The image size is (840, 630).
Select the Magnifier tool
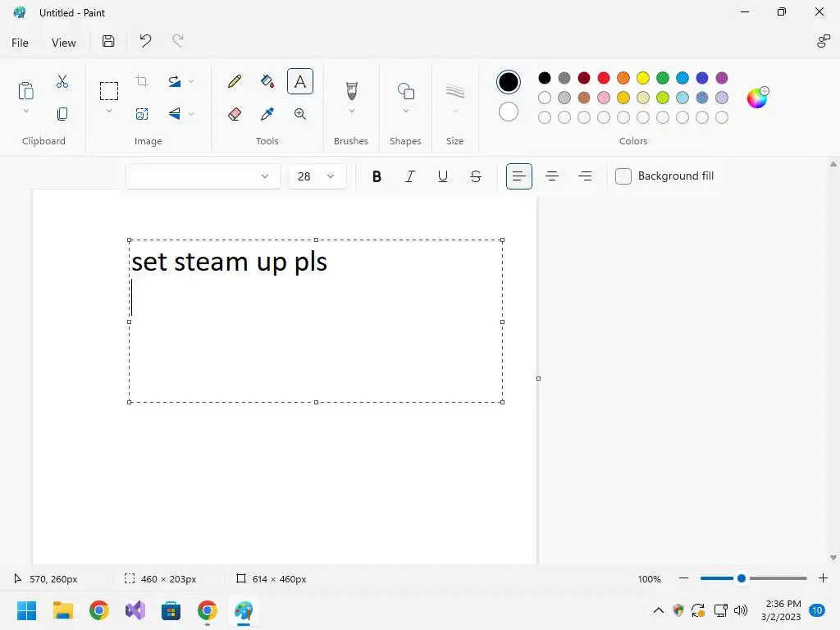(x=300, y=113)
